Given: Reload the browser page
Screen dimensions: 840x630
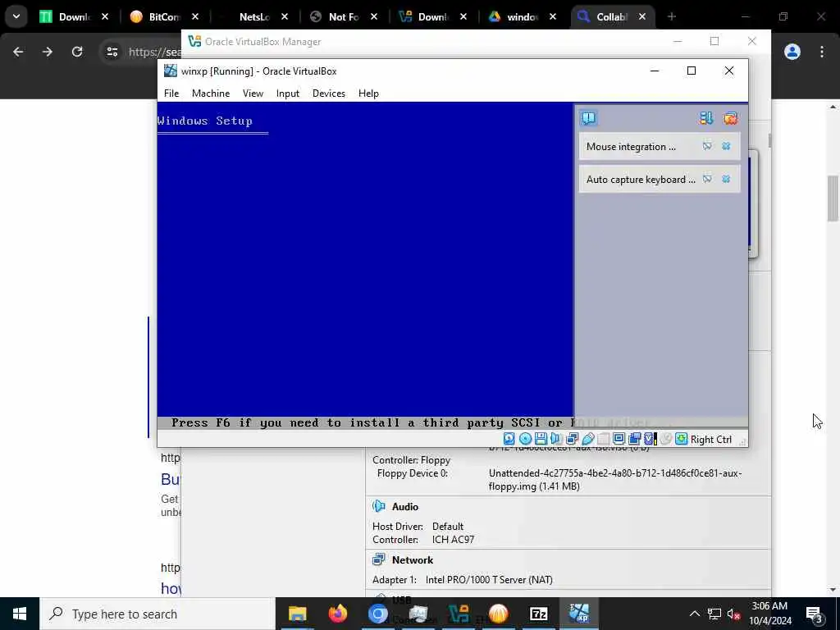Looking at the screenshot, I should click(77, 52).
